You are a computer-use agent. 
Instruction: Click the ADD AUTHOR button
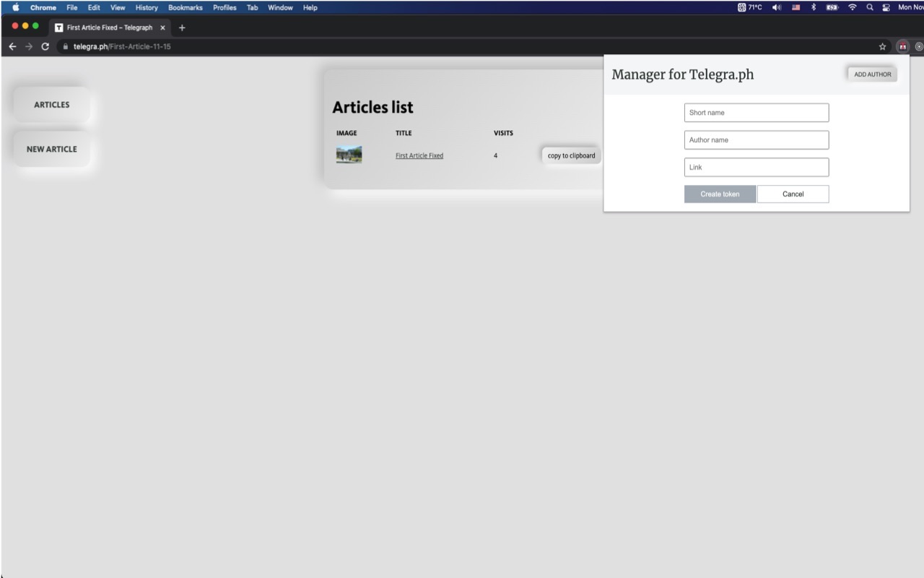pos(873,74)
